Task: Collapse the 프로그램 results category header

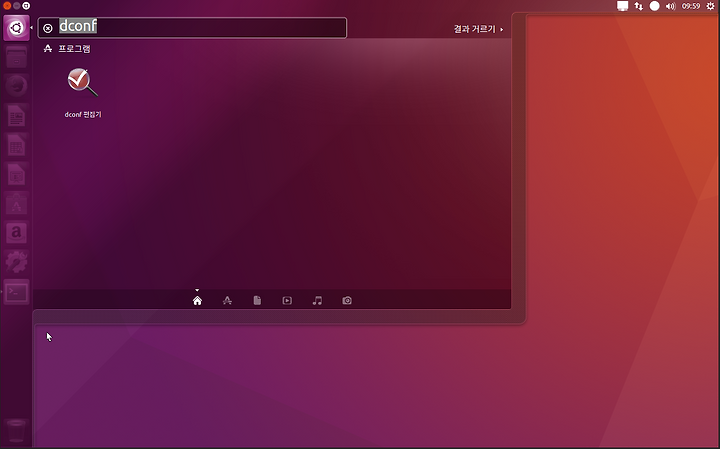Action: tap(68, 49)
